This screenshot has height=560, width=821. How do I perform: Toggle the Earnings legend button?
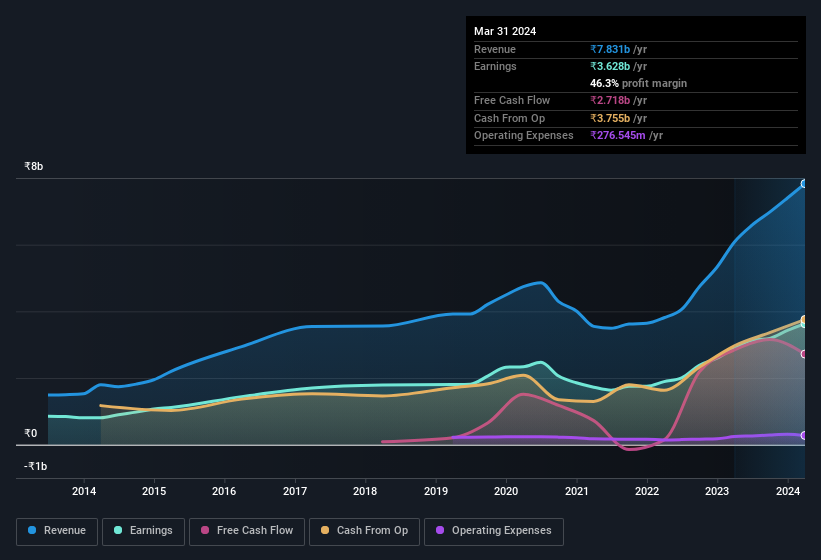[143, 531]
